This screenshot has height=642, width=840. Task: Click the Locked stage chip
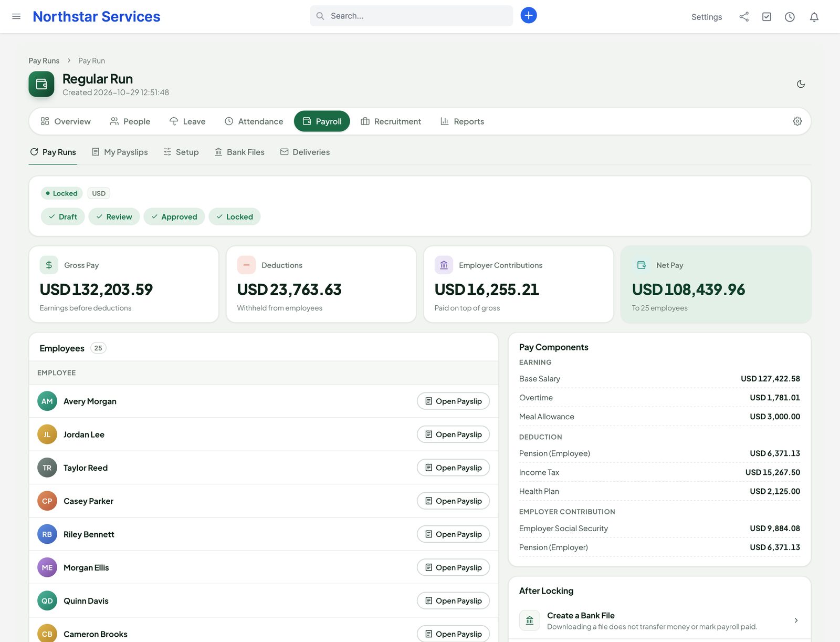coord(235,216)
